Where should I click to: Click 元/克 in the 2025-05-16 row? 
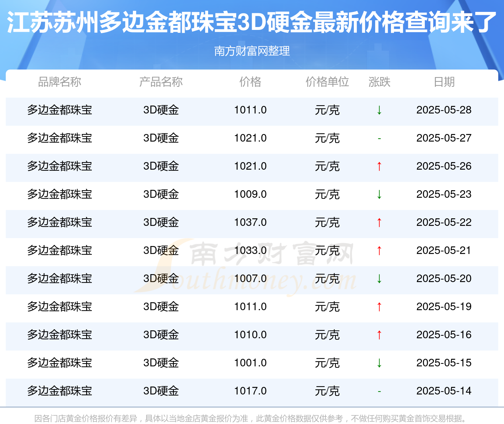(x=327, y=335)
